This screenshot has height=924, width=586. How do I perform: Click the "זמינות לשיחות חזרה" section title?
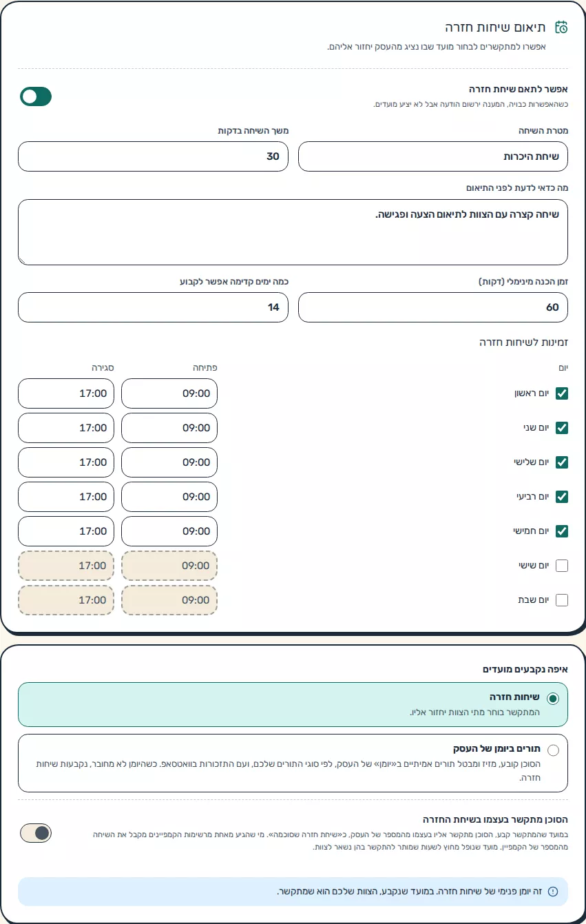524,342
